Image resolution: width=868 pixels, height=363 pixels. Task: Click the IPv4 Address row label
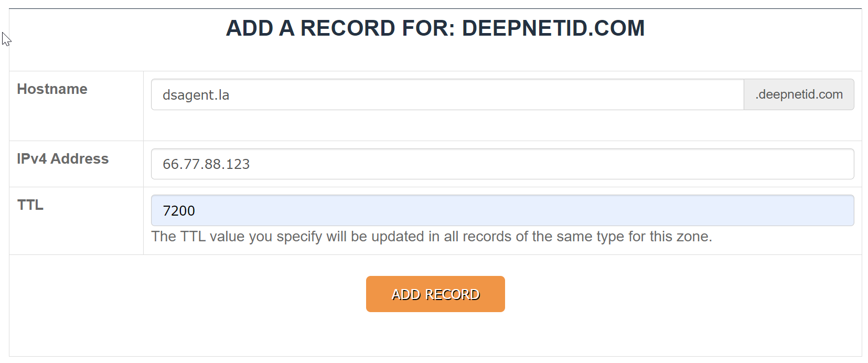[62, 159]
